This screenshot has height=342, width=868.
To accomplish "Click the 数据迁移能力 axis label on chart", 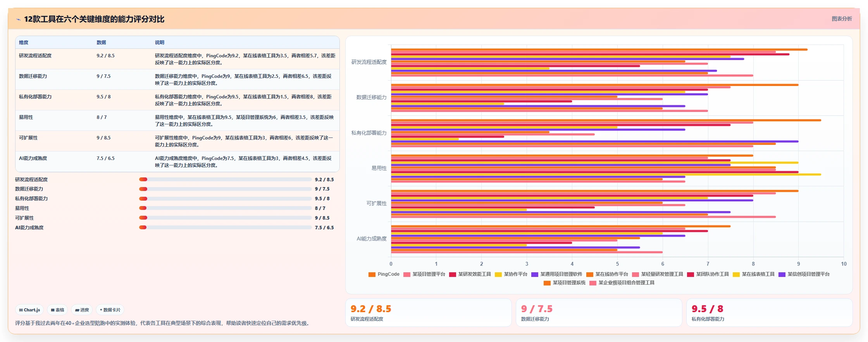I will 371,98.
